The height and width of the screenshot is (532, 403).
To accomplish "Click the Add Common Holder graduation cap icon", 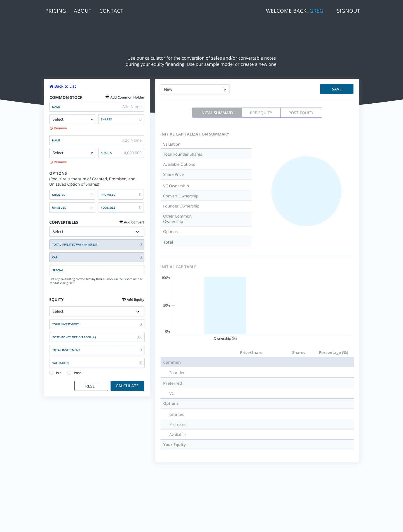I will [107, 97].
